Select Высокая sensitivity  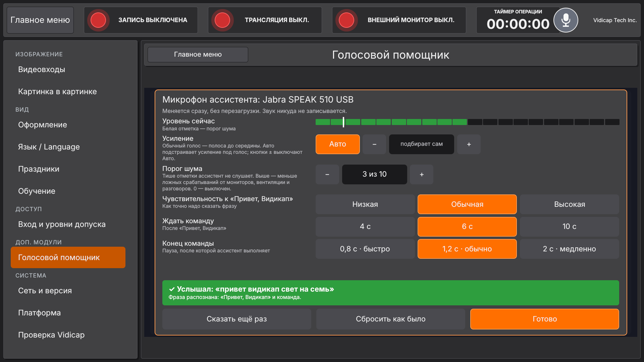pos(570,204)
